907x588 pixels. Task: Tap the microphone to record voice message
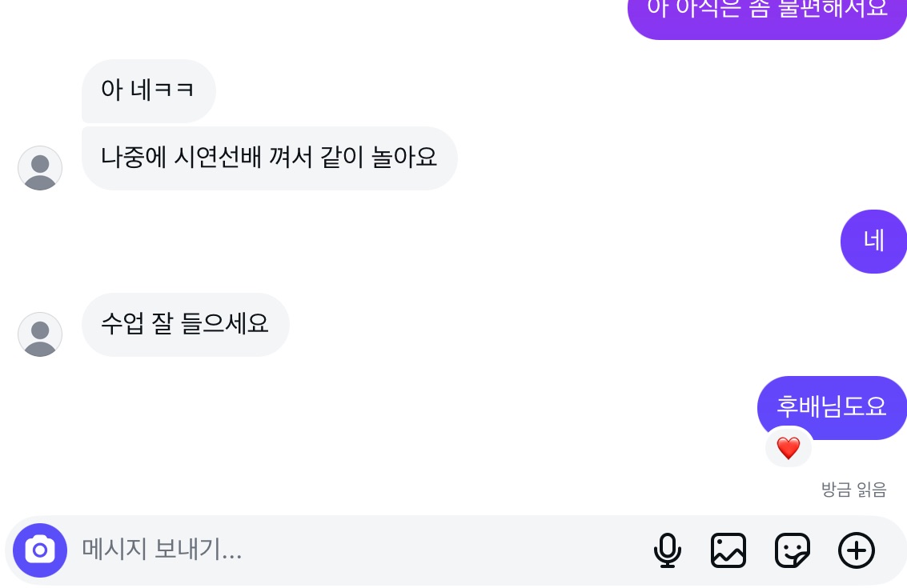coord(667,550)
